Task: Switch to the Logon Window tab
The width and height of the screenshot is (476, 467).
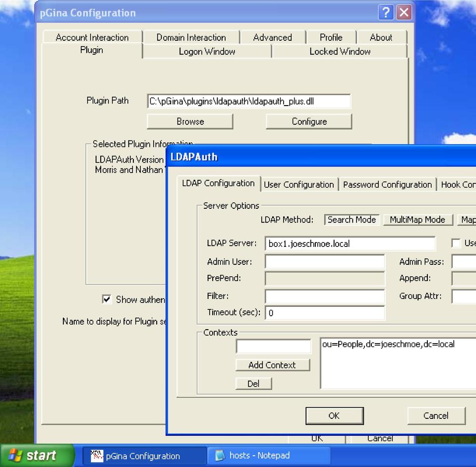Action: 207,51
